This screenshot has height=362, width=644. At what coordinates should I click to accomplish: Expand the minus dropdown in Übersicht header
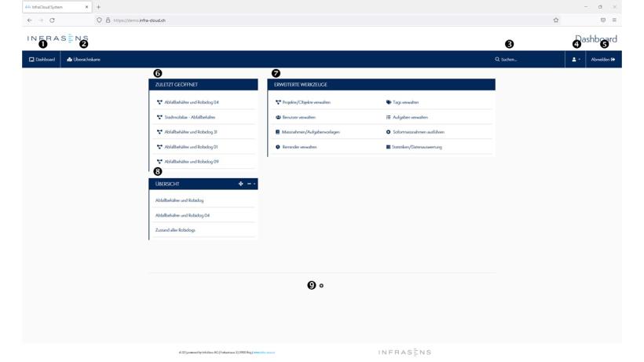(251, 184)
